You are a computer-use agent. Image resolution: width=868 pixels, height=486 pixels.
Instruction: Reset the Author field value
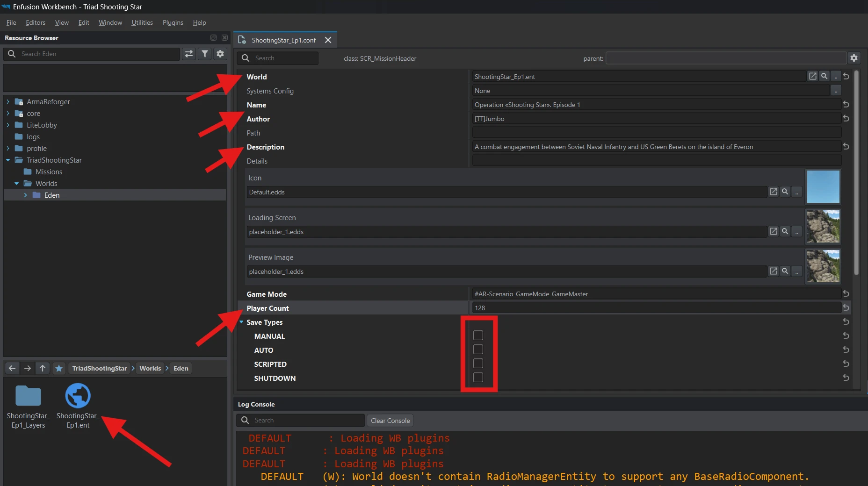(x=846, y=118)
